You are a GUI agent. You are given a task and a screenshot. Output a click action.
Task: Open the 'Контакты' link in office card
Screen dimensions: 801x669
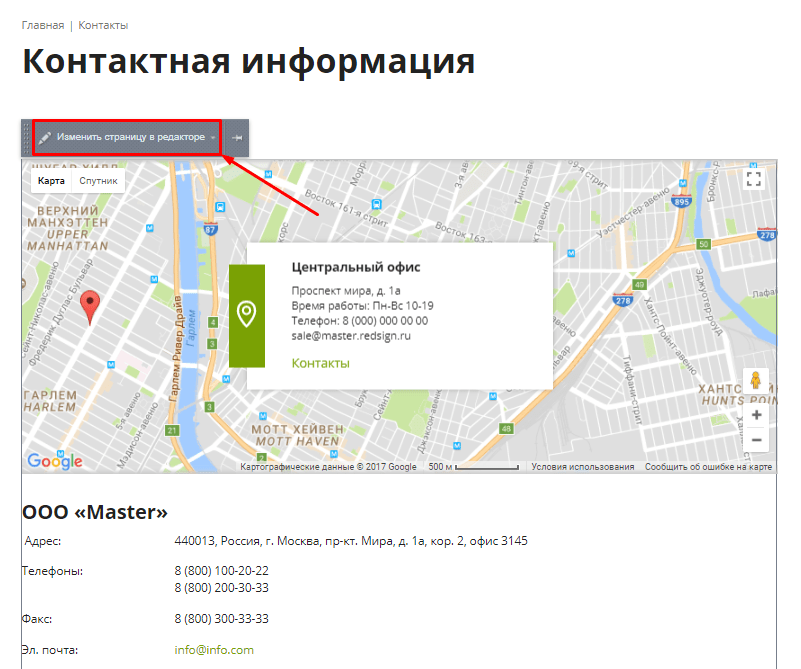pos(320,363)
